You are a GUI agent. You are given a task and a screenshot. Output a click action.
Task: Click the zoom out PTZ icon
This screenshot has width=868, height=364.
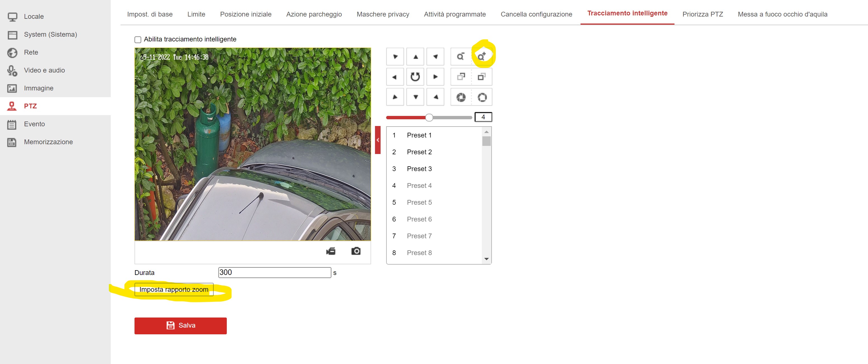pos(461,56)
